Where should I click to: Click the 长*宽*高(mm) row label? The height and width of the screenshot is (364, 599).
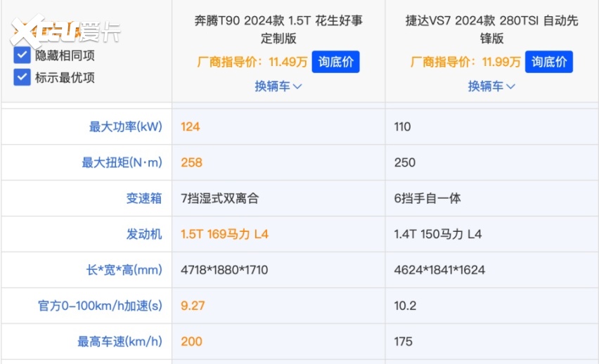click(124, 270)
